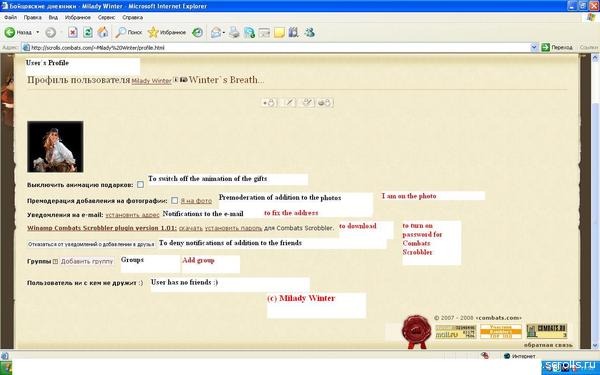Screen dimensions: 600x375
Task: Go back with the Назад button
Action: click(x=18, y=33)
